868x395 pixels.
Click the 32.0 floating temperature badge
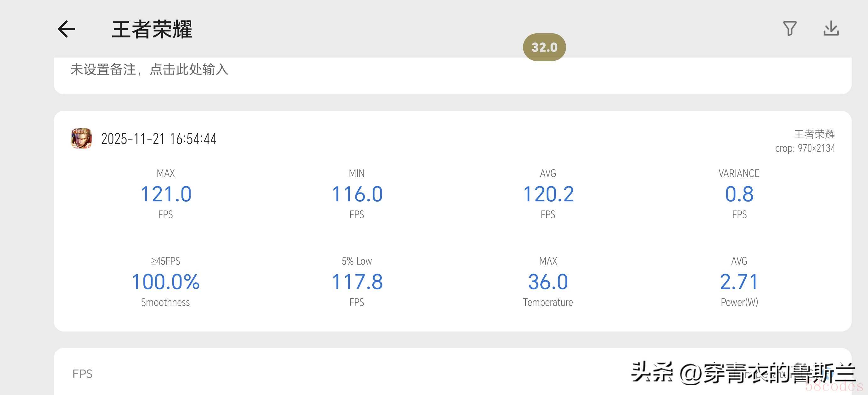(544, 47)
